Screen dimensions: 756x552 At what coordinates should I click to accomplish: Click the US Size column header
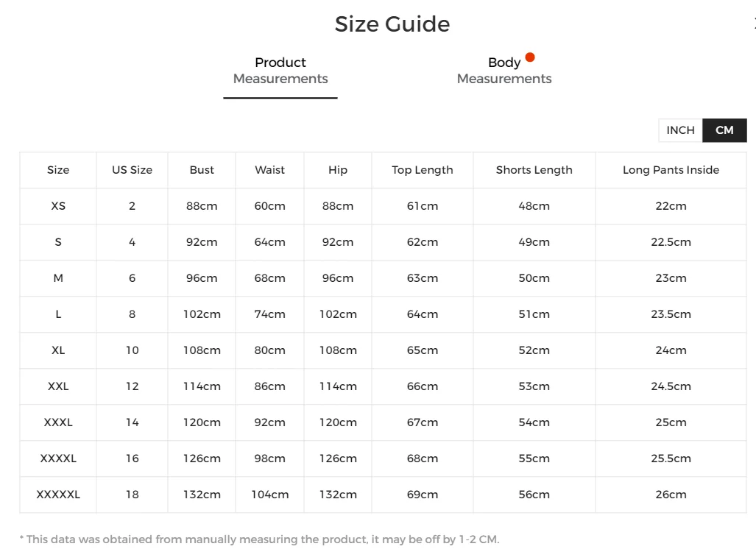[x=133, y=170]
